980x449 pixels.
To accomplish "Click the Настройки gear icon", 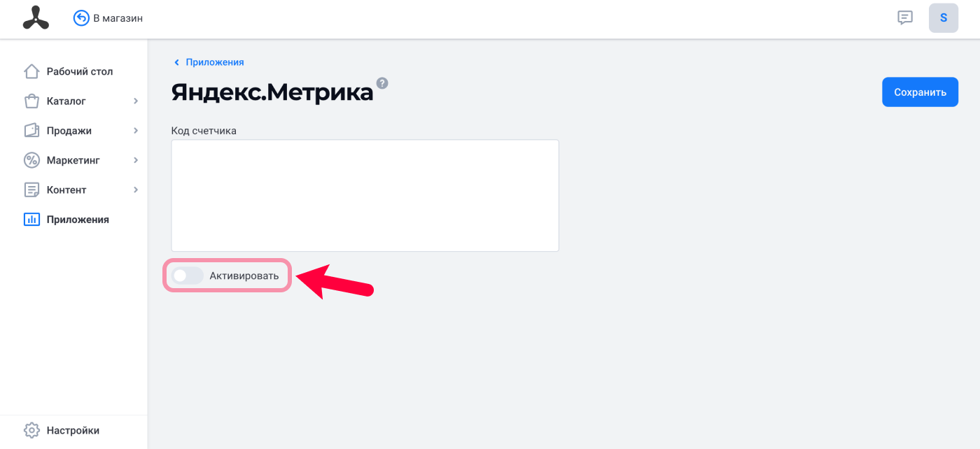I will [31, 430].
